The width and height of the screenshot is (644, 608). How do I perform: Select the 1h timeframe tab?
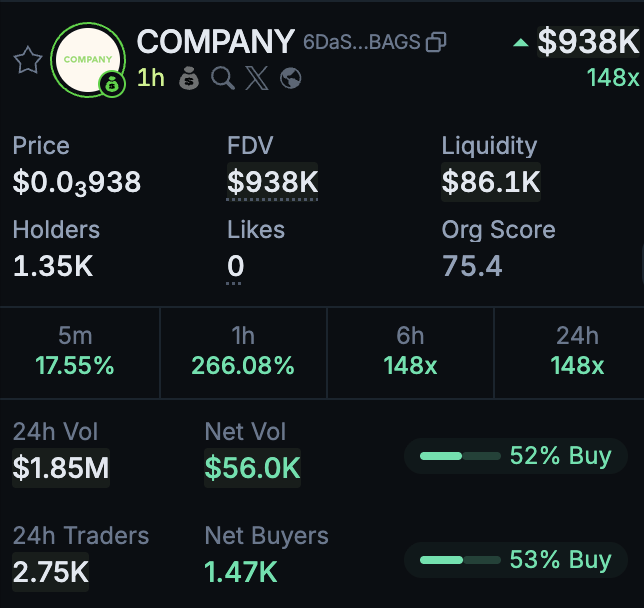click(x=243, y=351)
